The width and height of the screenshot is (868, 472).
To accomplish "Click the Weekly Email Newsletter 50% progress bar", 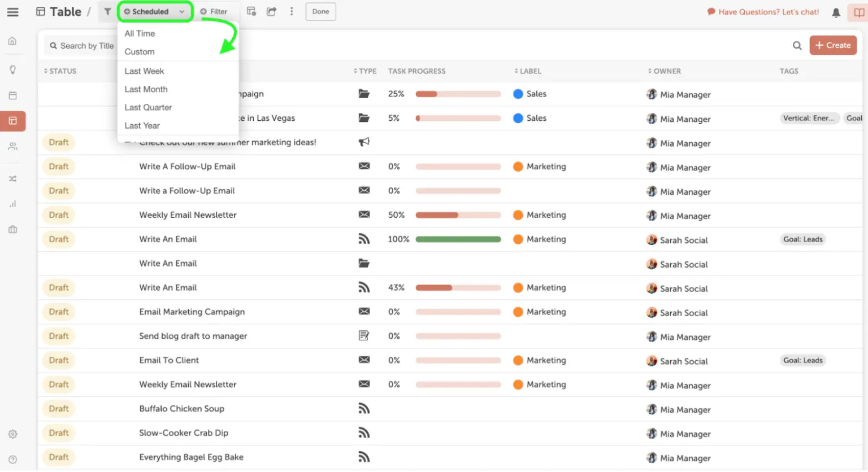I will (x=458, y=215).
